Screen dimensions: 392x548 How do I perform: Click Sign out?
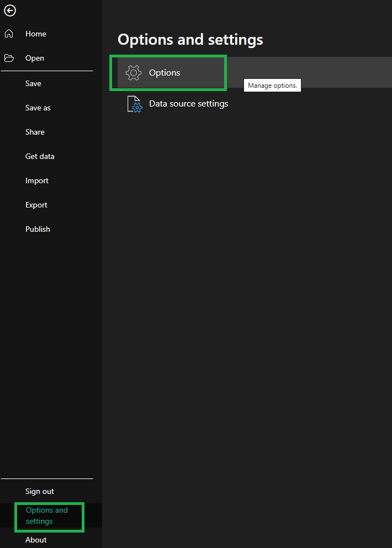[40, 491]
